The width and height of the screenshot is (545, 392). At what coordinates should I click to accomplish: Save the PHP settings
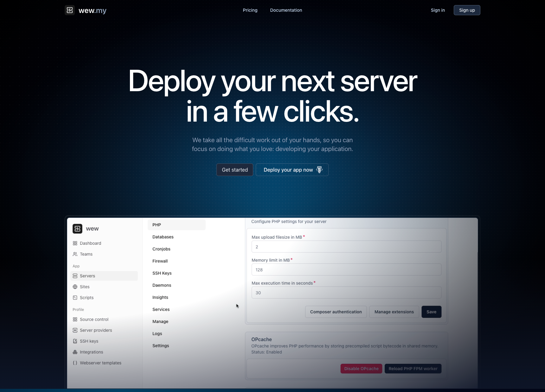(431, 312)
